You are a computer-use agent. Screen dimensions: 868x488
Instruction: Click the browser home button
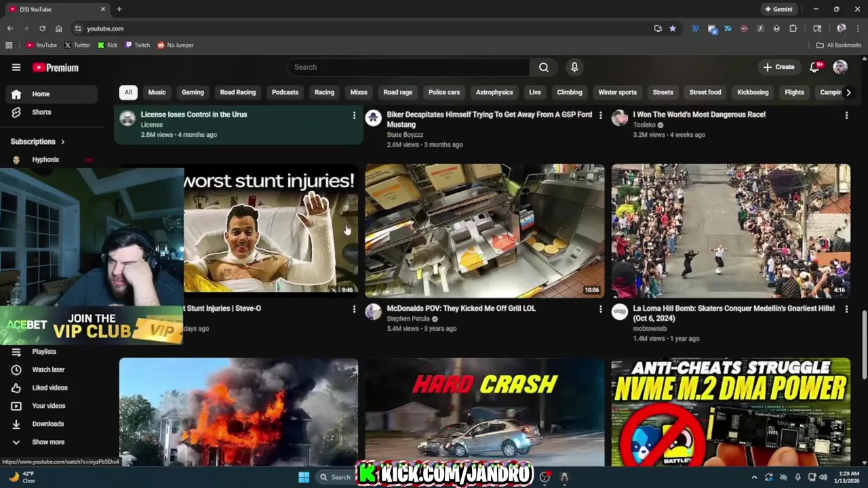pos(58,28)
